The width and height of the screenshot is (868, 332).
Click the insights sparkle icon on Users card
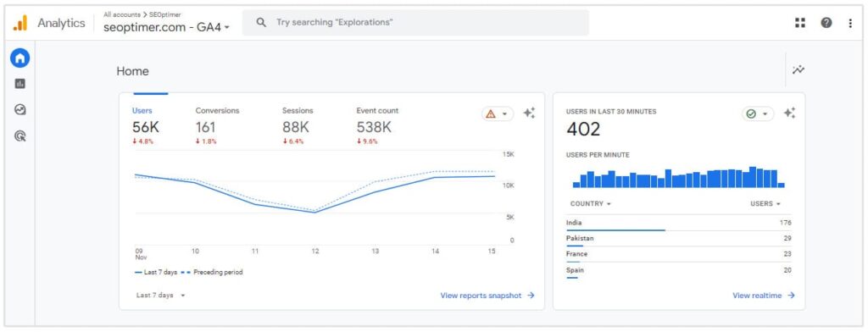(x=529, y=113)
